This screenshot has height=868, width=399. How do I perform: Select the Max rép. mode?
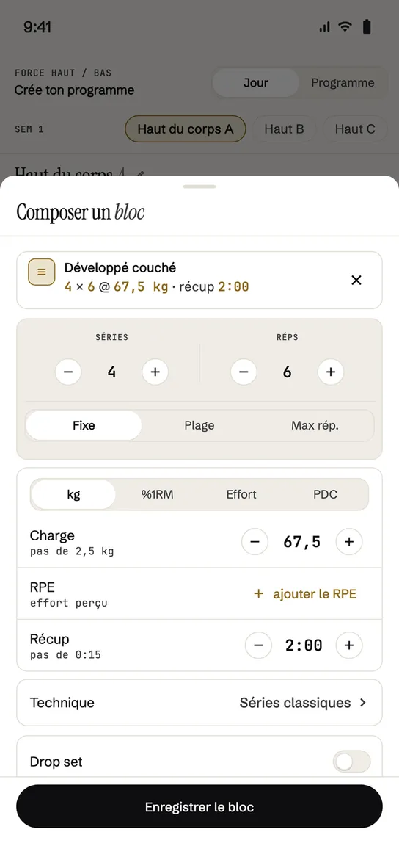click(315, 426)
